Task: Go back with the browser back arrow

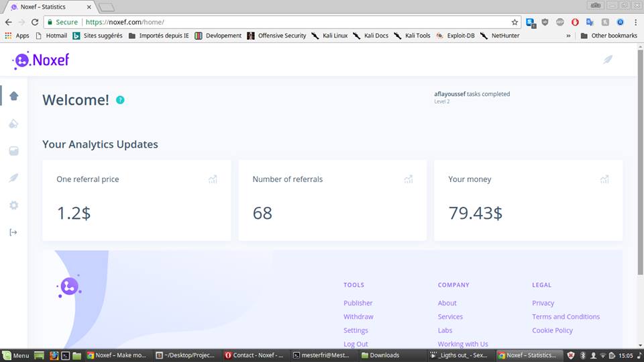Action: click(9, 22)
